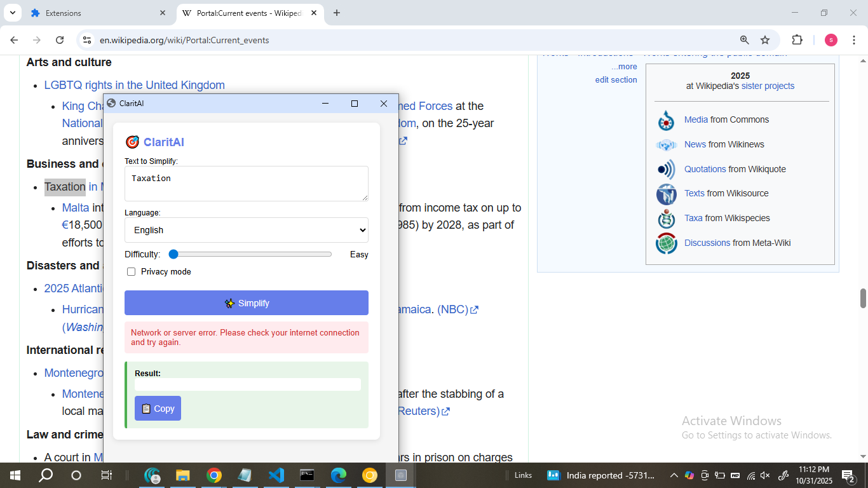Open the Chrome three-dot menu

[854, 40]
